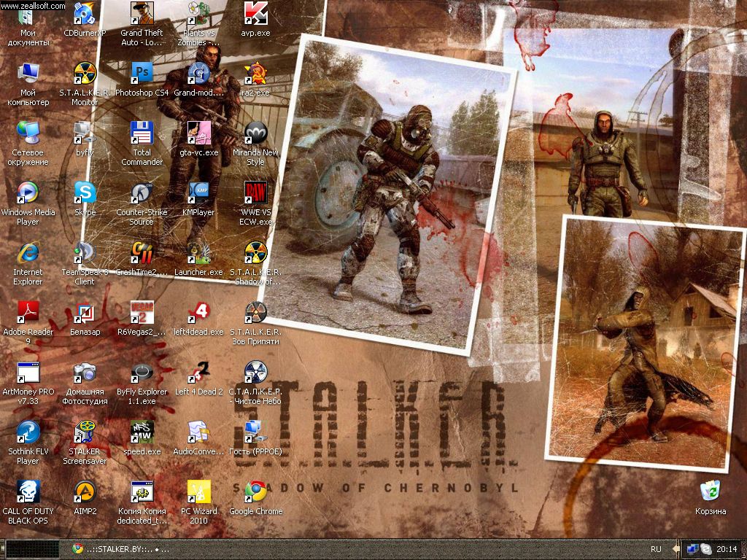The image size is (747, 560).
Task: Launch Photoshop CS4 from the desktop
Action: click(x=142, y=74)
